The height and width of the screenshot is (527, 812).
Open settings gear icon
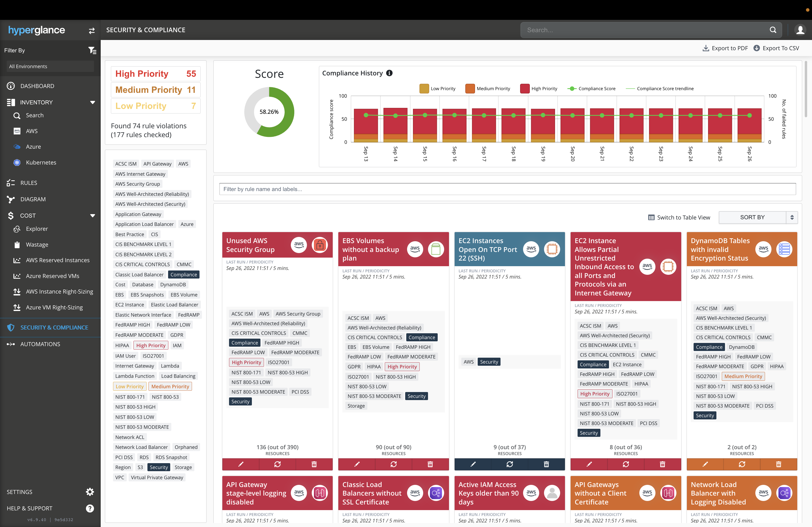[90, 492]
